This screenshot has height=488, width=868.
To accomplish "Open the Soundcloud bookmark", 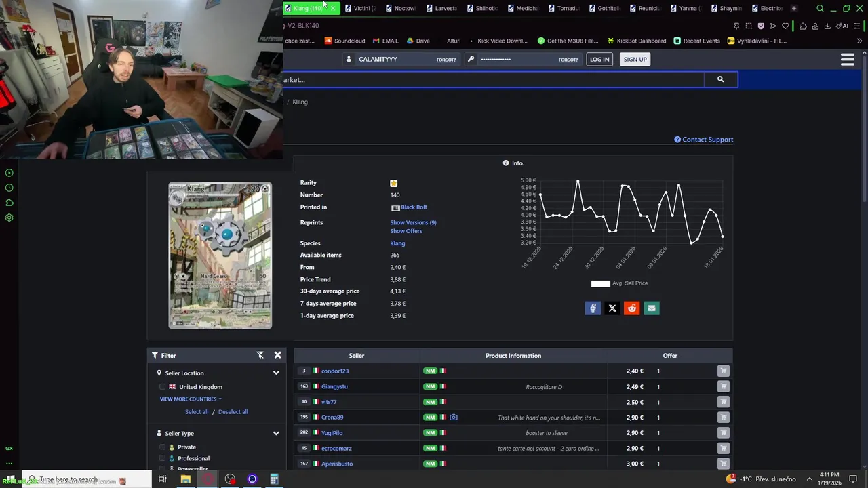I will tap(344, 41).
